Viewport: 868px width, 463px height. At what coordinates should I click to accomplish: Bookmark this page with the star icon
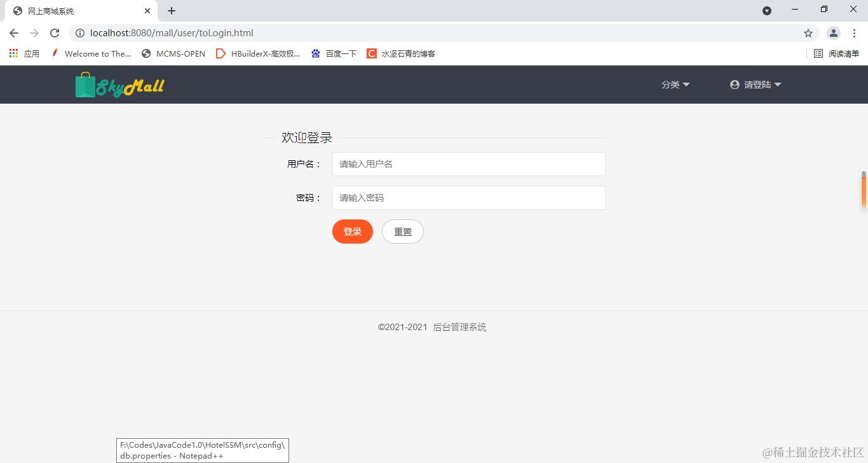(x=808, y=32)
